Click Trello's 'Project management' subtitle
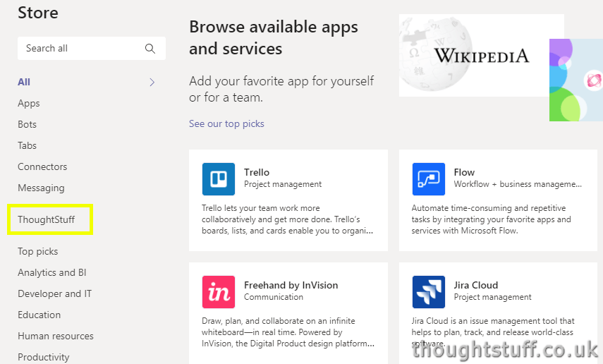The height and width of the screenshot is (364, 603). pyautogui.click(x=283, y=184)
